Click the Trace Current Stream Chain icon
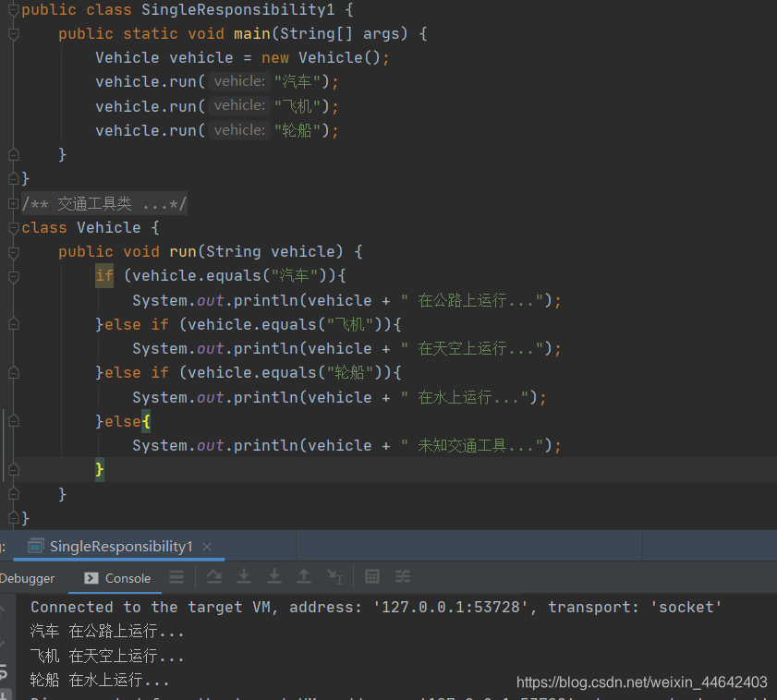 point(403,576)
